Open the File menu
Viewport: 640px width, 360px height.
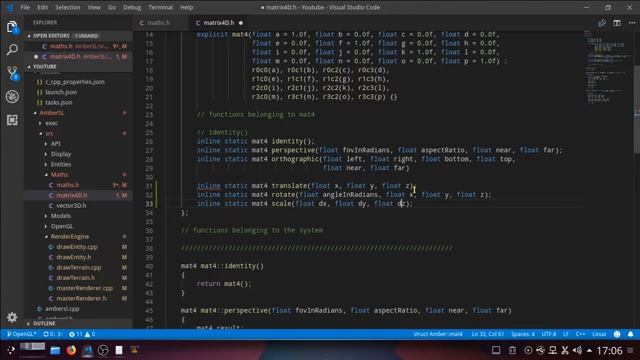click(25, 7)
